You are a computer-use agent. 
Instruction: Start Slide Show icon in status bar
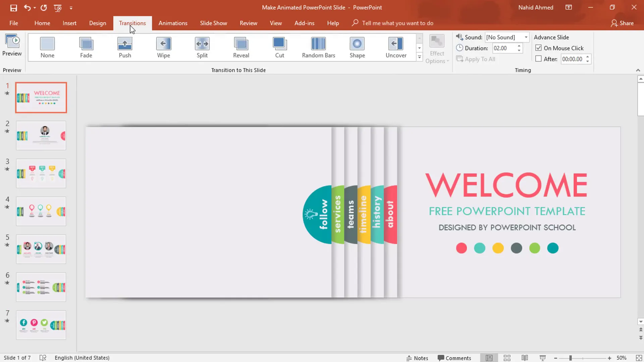(x=543, y=358)
